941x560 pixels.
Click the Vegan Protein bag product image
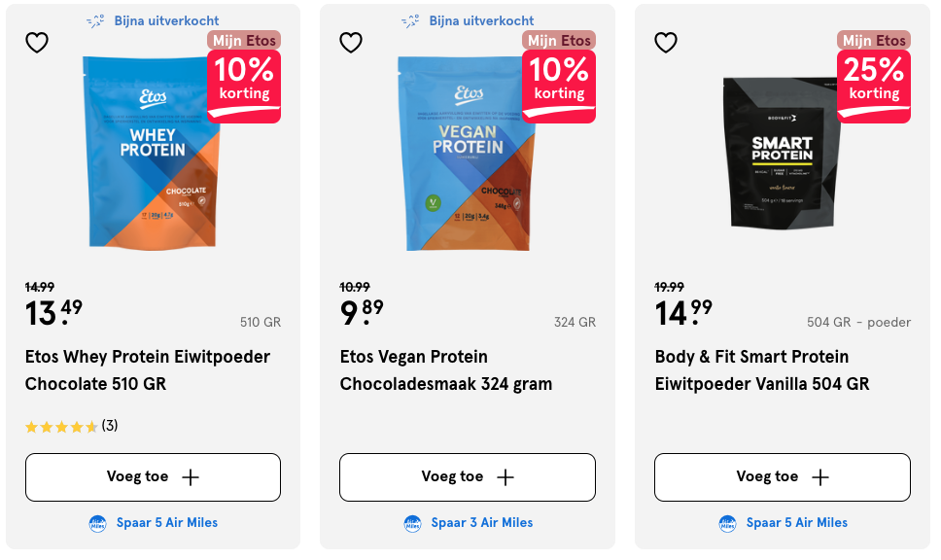pos(464,154)
